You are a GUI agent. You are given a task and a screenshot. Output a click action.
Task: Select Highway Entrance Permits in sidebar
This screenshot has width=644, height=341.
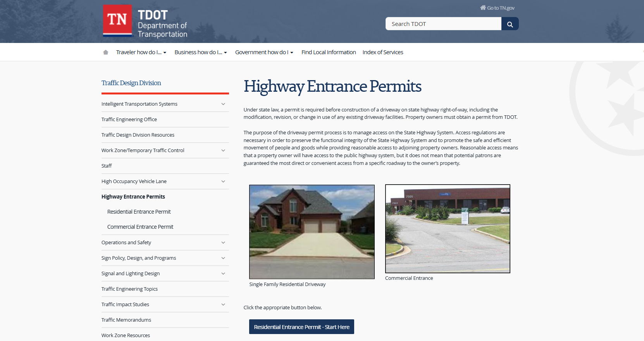pyautogui.click(x=133, y=197)
